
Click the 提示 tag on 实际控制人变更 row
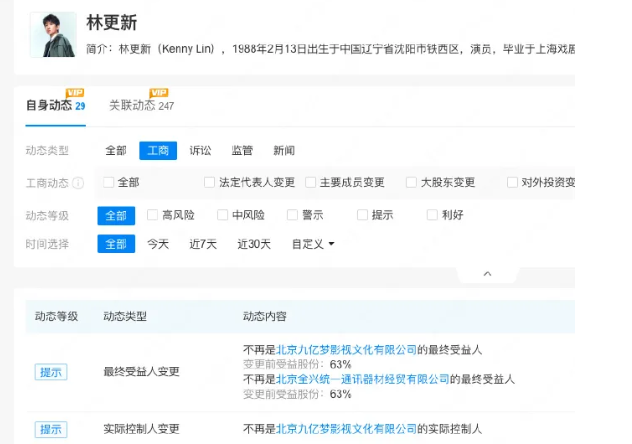point(51,429)
